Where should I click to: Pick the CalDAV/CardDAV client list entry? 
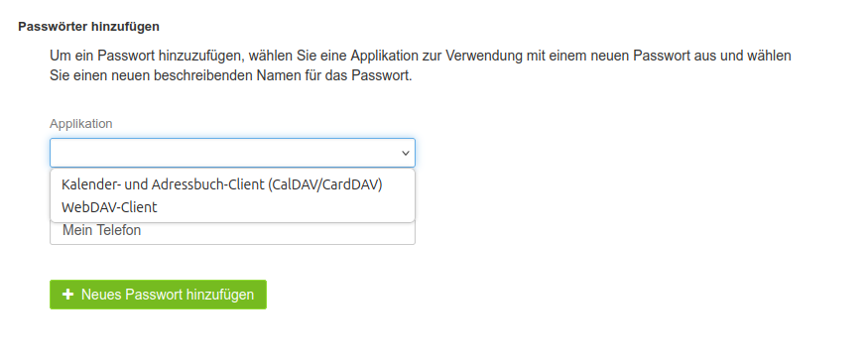click(232, 184)
